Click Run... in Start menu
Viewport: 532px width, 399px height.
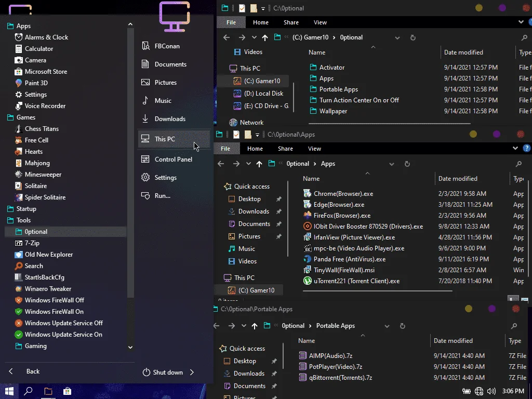pos(163,196)
